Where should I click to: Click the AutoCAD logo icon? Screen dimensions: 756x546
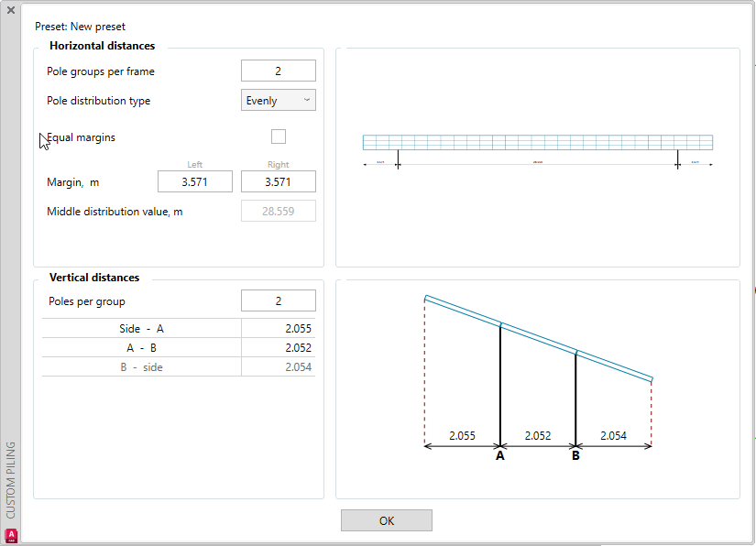(x=11, y=535)
